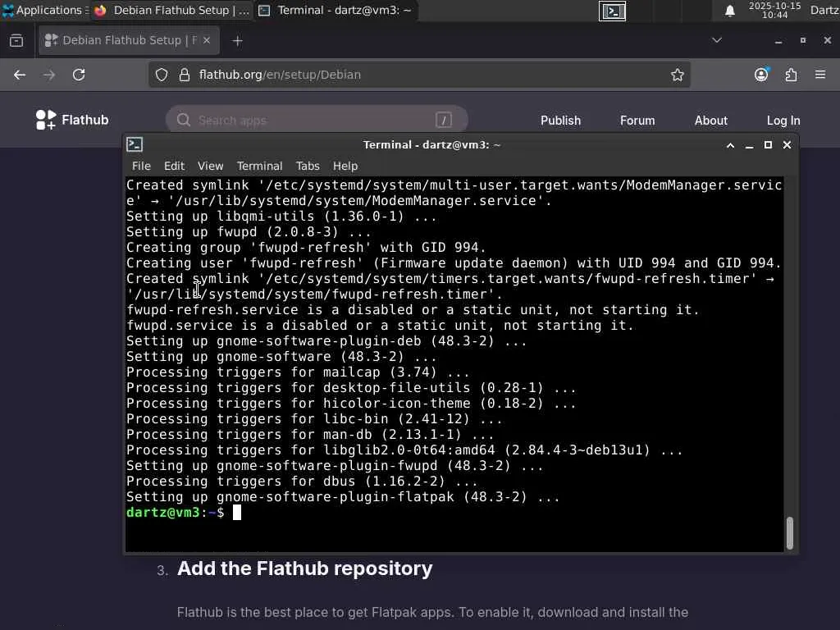840x630 pixels.
Task: Reload the current Flathub page
Action: point(79,75)
